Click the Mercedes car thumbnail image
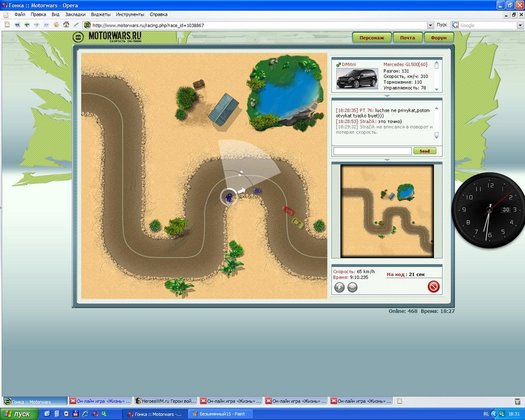The image size is (525, 420). [x=357, y=78]
